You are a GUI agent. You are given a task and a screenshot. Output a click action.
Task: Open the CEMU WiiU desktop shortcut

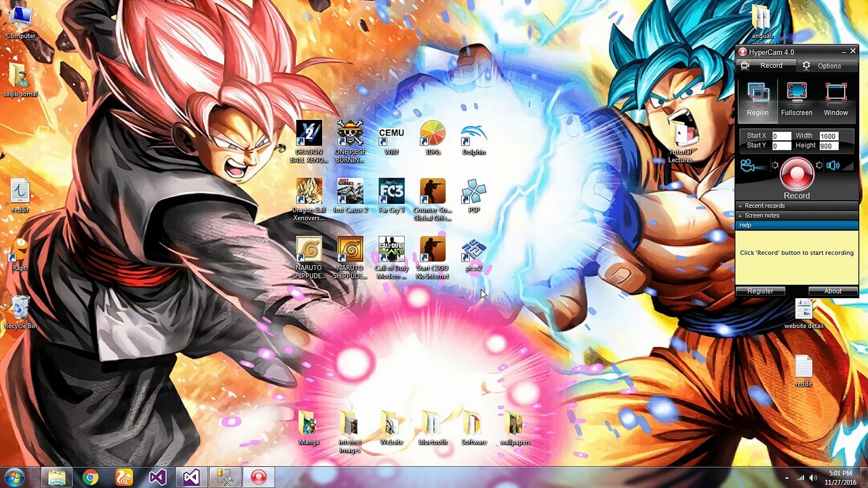pyautogui.click(x=391, y=140)
